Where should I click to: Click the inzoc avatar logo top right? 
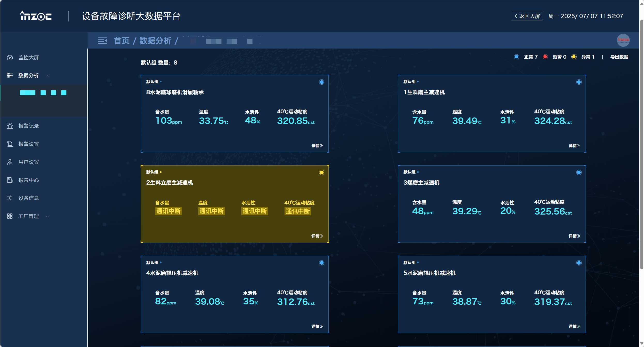pyautogui.click(x=623, y=40)
